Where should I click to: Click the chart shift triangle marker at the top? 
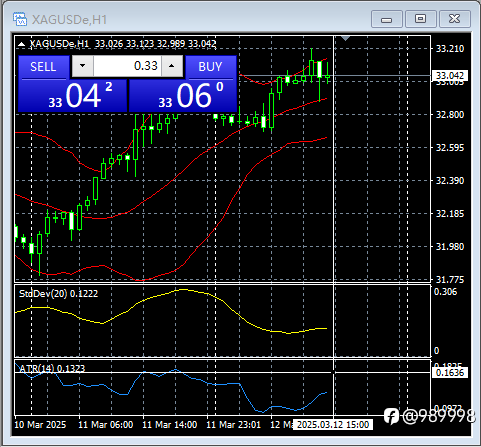pyautogui.click(x=345, y=39)
